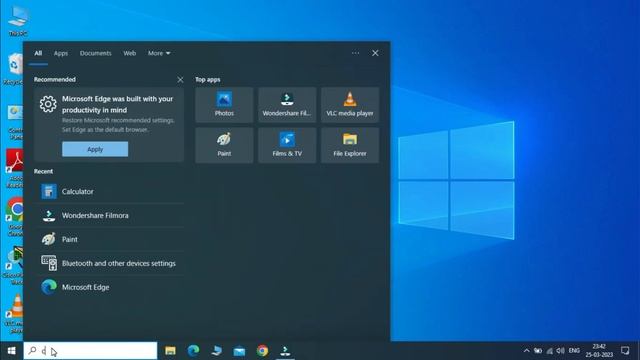Open Paint tile in Top apps
Screen dimensions: 640x360
pyautogui.click(x=224, y=145)
